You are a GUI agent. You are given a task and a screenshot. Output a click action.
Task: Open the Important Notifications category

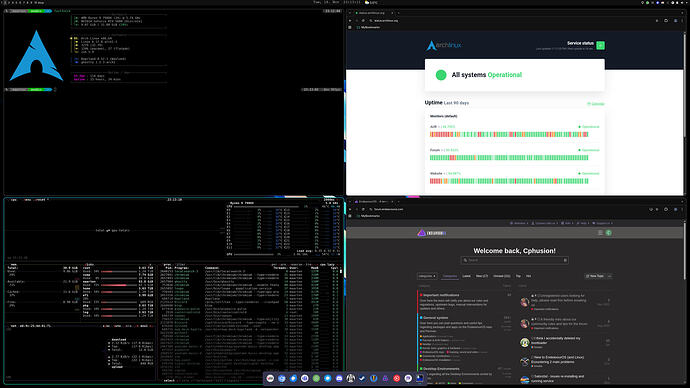[x=441, y=295]
